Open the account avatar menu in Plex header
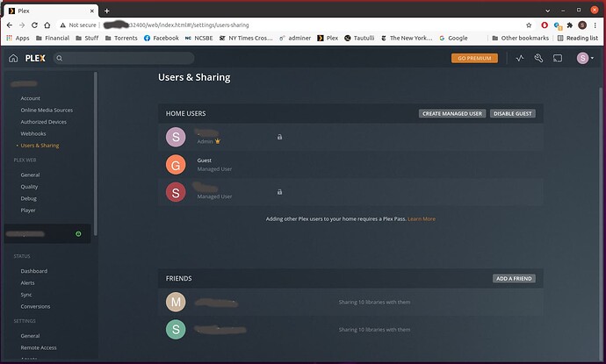Screen dimensions: 606x364 [585, 58]
